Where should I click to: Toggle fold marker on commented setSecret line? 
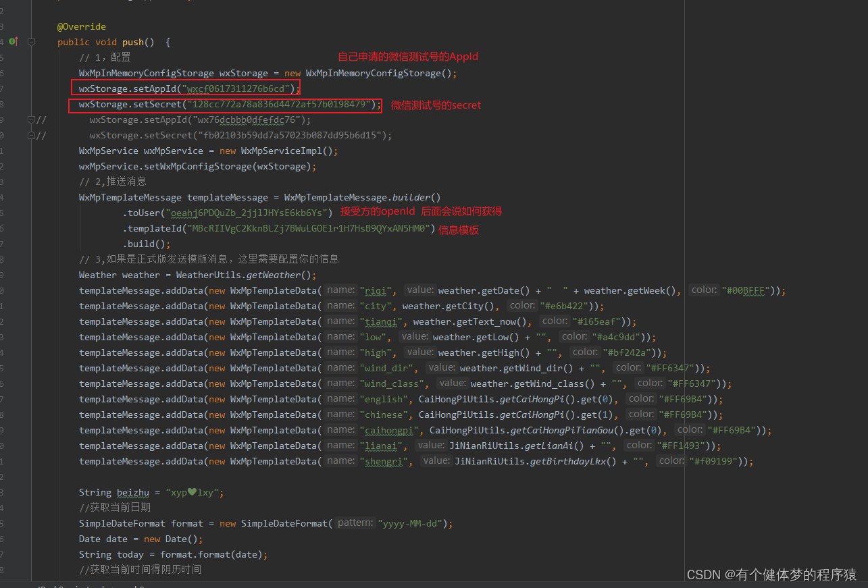coord(31,135)
